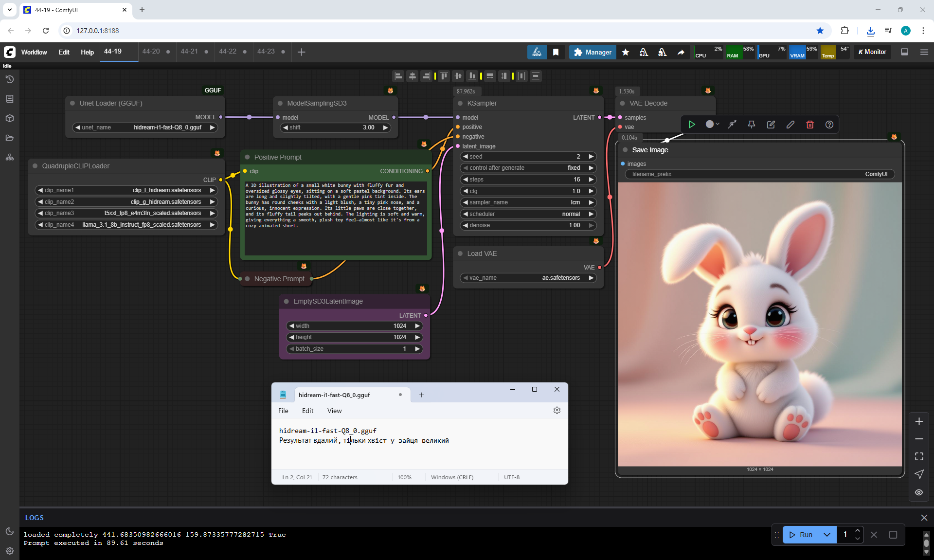Click the red trash delete icon
Screen dimensions: 934x560
tap(810, 125)
